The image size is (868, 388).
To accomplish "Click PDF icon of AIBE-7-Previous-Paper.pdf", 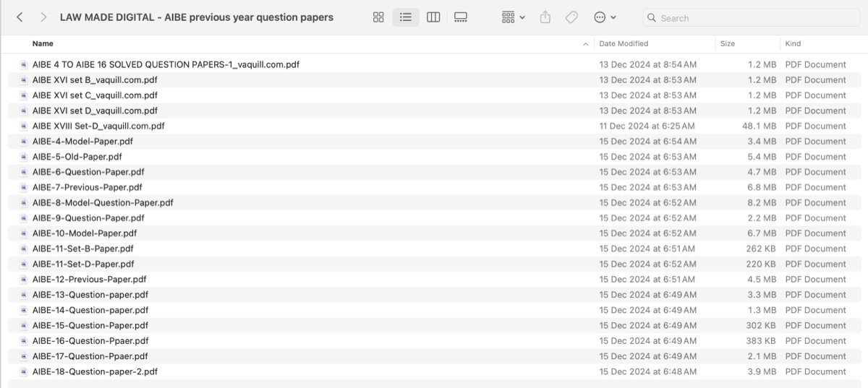I will coord(24,187).
